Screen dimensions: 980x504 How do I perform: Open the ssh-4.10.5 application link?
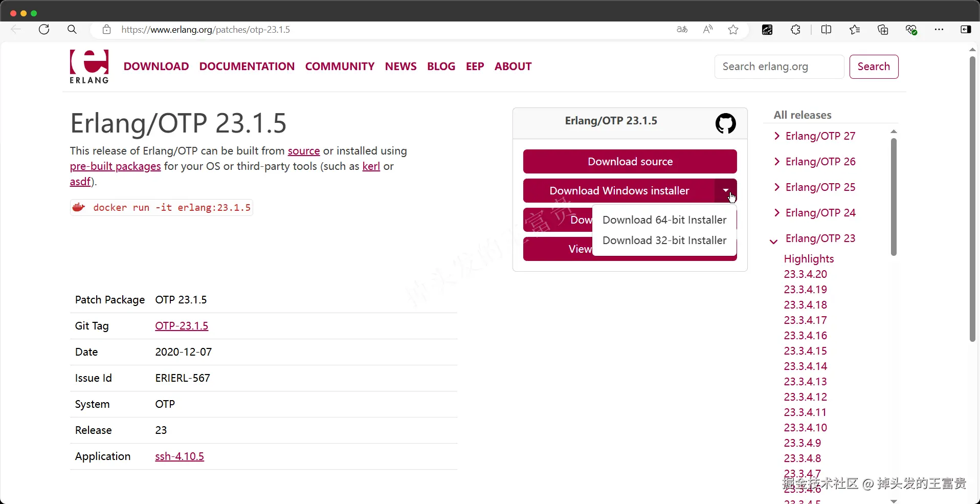pyautogui.click(x=180, y=456)
